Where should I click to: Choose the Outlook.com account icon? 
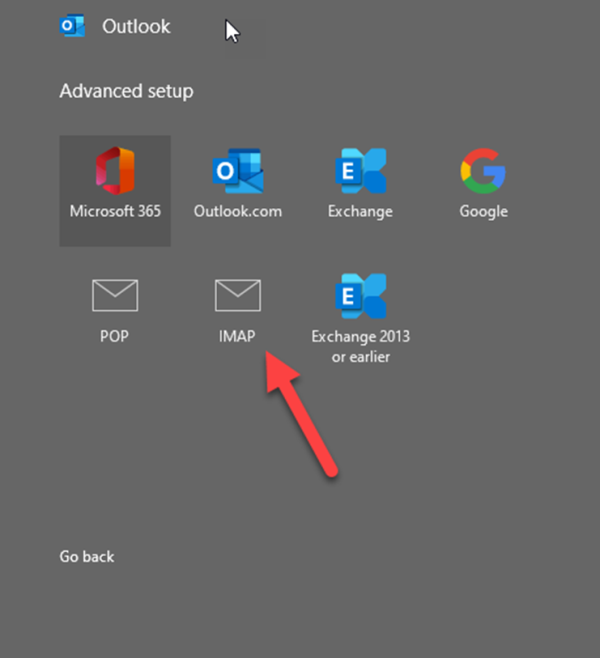click(238, 171)
